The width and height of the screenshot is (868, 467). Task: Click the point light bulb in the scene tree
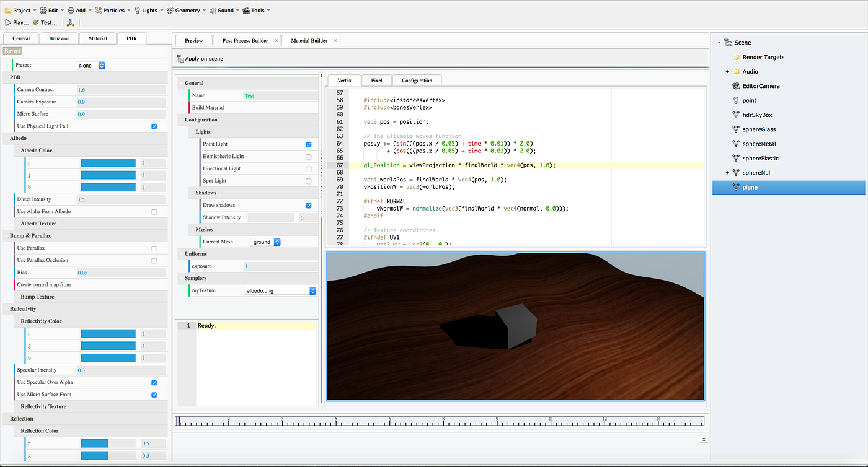click(x=735, y=100)
